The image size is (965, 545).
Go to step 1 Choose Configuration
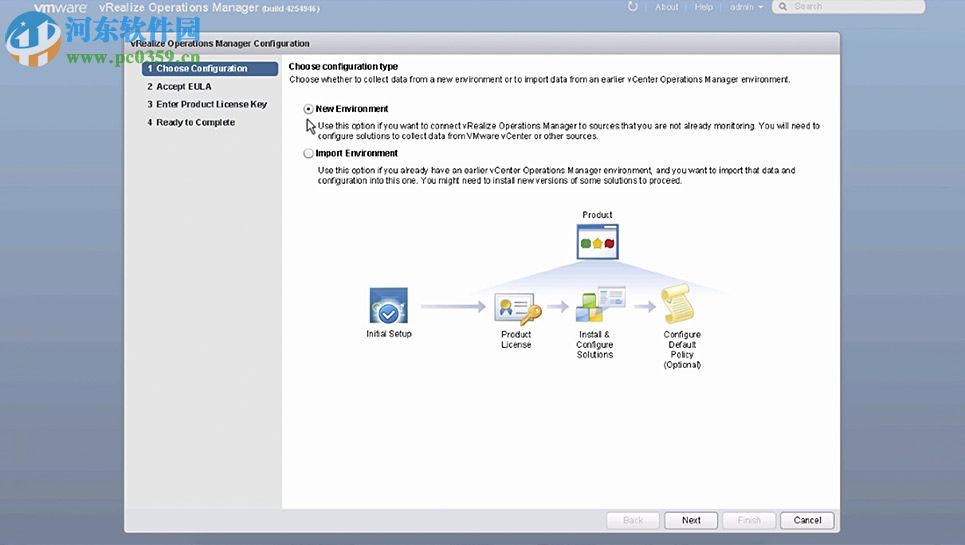210,68
